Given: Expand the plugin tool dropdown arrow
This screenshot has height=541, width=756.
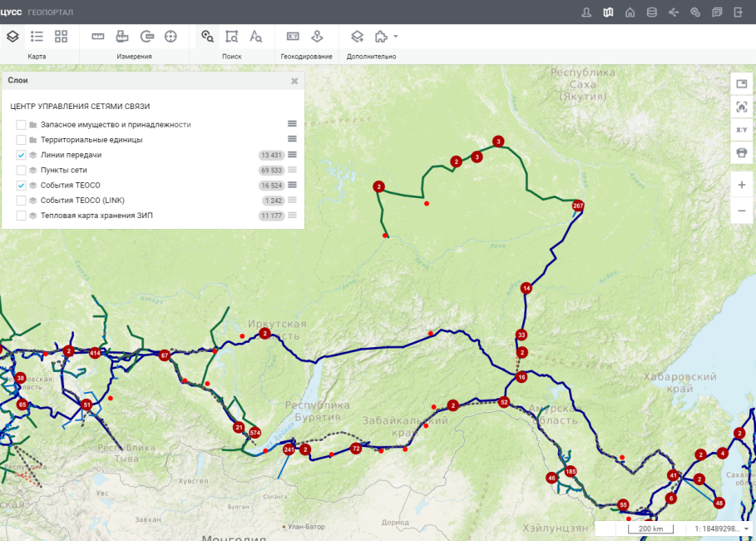Looking at the screenshot, I should point(396,36).
